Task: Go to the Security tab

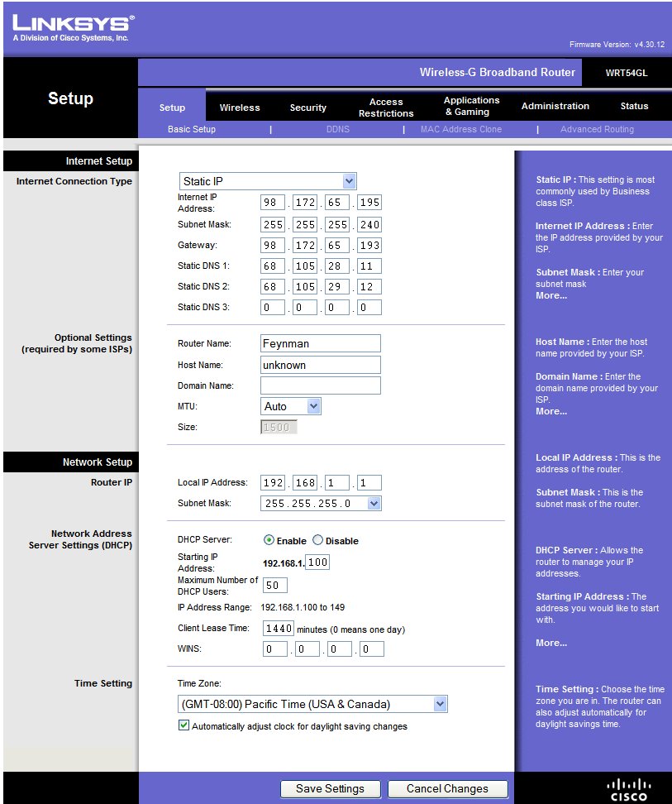Action: tap(307, 108)
